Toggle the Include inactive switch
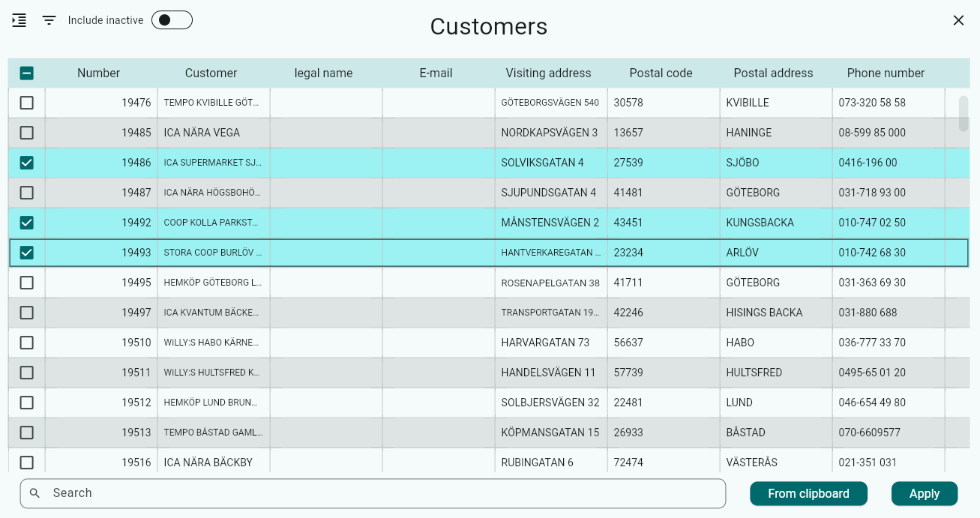 pos(172,20)
